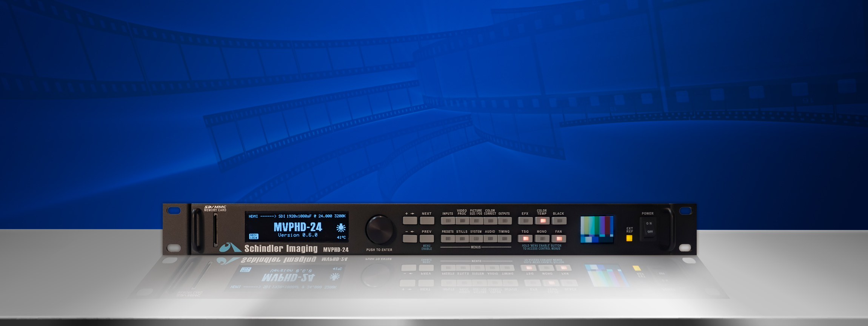868x326 pixels.
Task: Click the left rack handle
Action: (x=197, y=230)
